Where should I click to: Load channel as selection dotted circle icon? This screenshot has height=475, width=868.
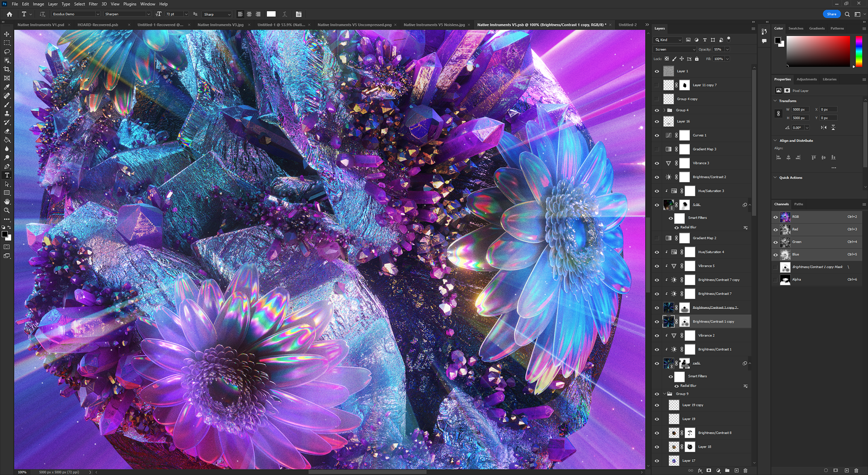(826, 470)
